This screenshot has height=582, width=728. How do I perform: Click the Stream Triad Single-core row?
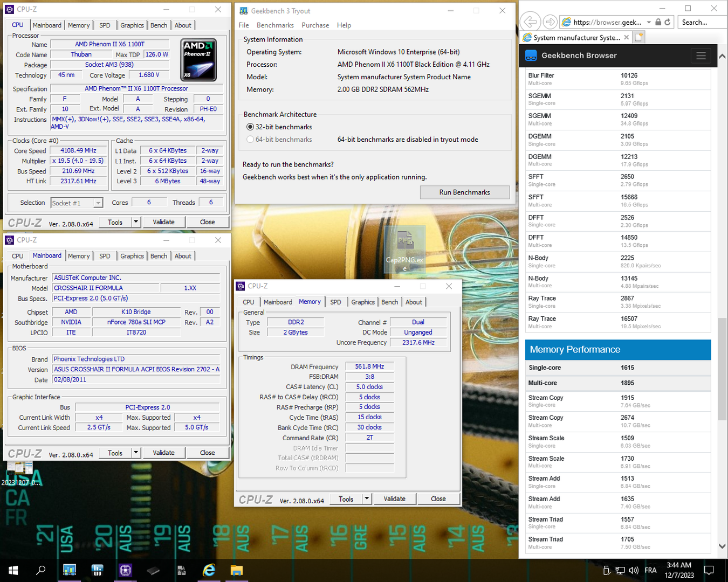pyautogui.click(x=618, y=523)
